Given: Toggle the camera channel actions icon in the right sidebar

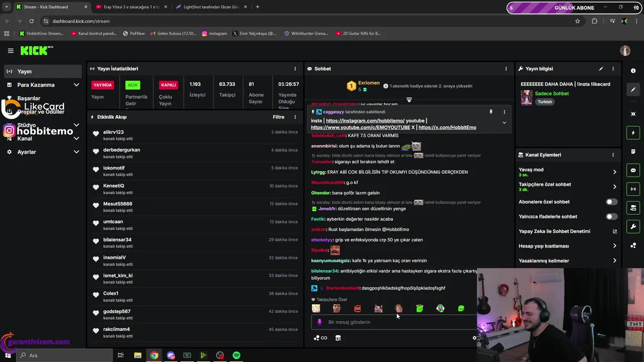Looking at the screenshot, I should [633, 208].
